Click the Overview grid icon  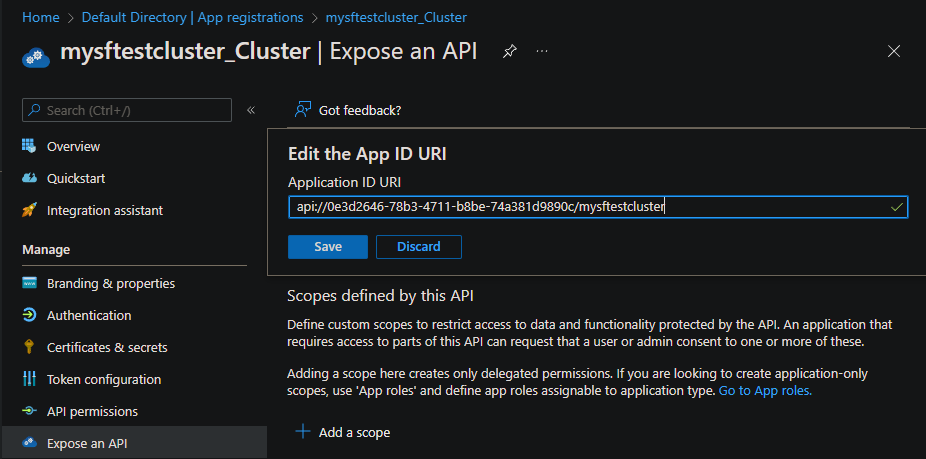coord(29,146)
